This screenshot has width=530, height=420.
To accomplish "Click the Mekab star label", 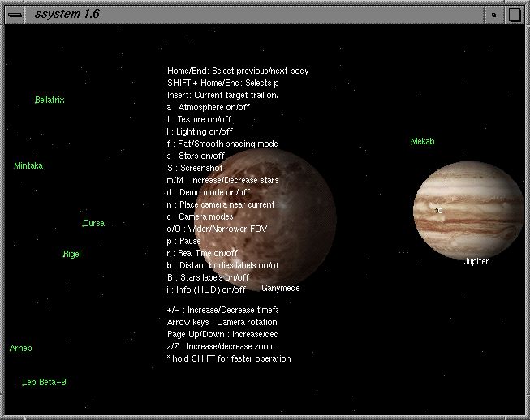I will click(422, 142).
